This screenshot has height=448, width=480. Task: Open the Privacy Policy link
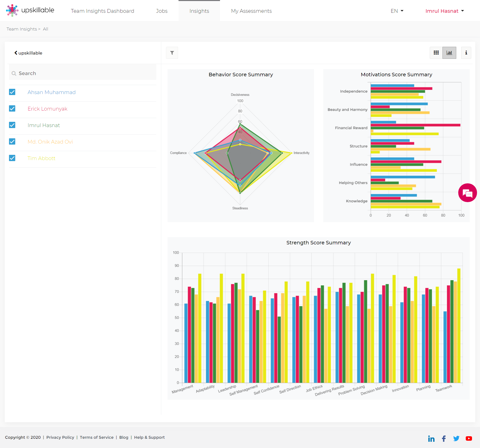tap(60, 437)
